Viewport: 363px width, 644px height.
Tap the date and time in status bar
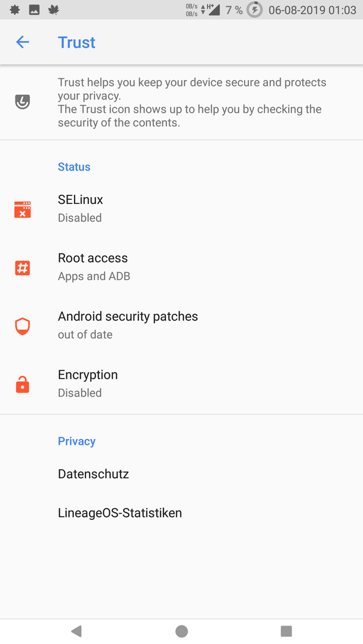pos(312,10)
